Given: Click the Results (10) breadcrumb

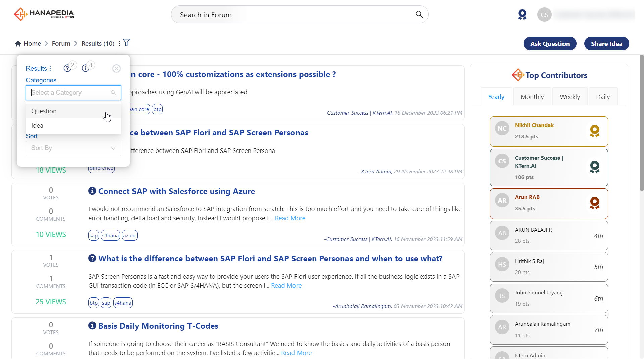Looking at the screenshot, I should pos(98,44).
